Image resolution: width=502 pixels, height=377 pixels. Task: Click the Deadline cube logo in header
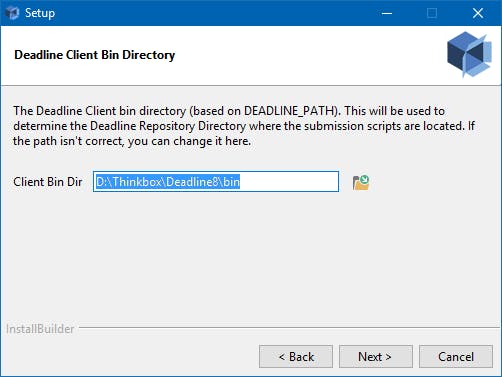tap(469, 54)
